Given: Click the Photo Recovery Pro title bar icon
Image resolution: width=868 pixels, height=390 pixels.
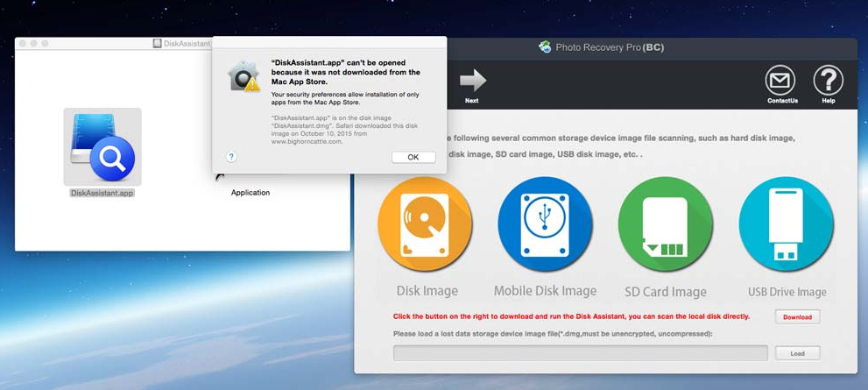Looking at the screenshot, I should coord(545,47).
